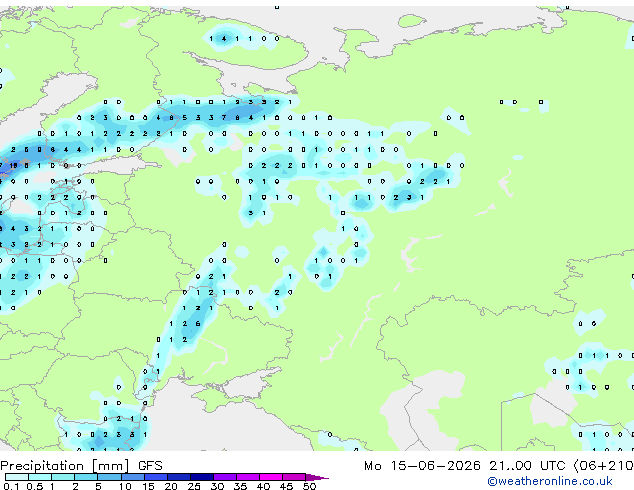The image size is (634, 490).
Task: Select the 10–15 mm blue legend swatch
Action: [132, 477]
